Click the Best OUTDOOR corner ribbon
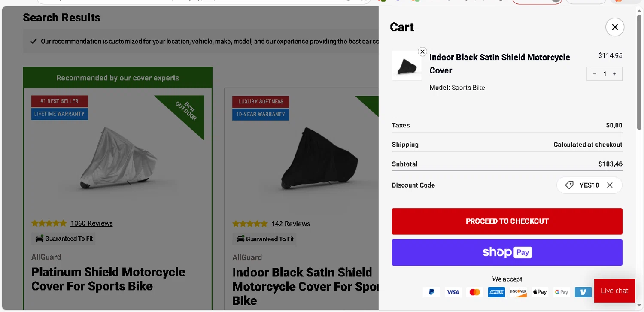Screen dimensions: 644x312 (185, 111)
